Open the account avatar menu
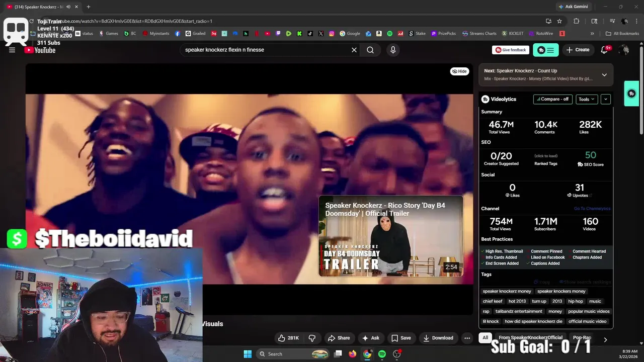This screenshot has height=362, width=644. click(624, 50)
